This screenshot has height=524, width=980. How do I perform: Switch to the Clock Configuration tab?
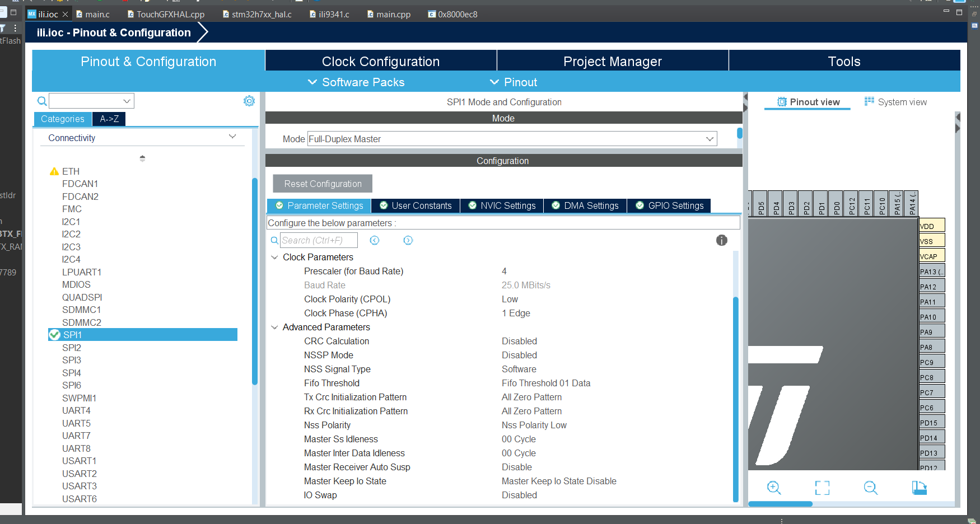pyautogui.click(x=380, y=61)
